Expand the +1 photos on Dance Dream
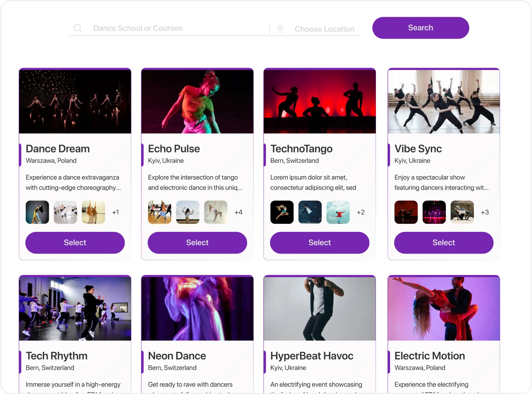 116,212
